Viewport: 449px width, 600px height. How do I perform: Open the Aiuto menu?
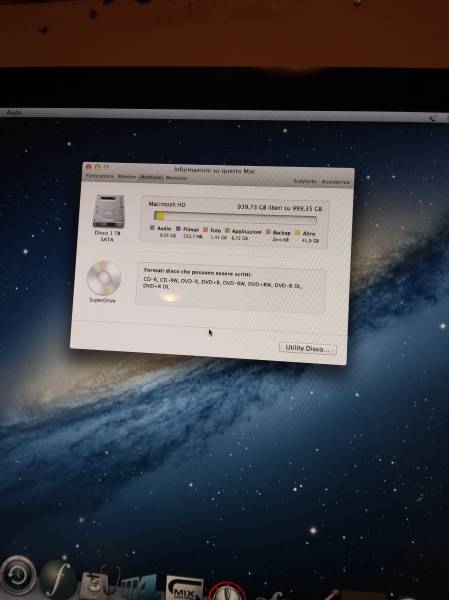(14, 112)
